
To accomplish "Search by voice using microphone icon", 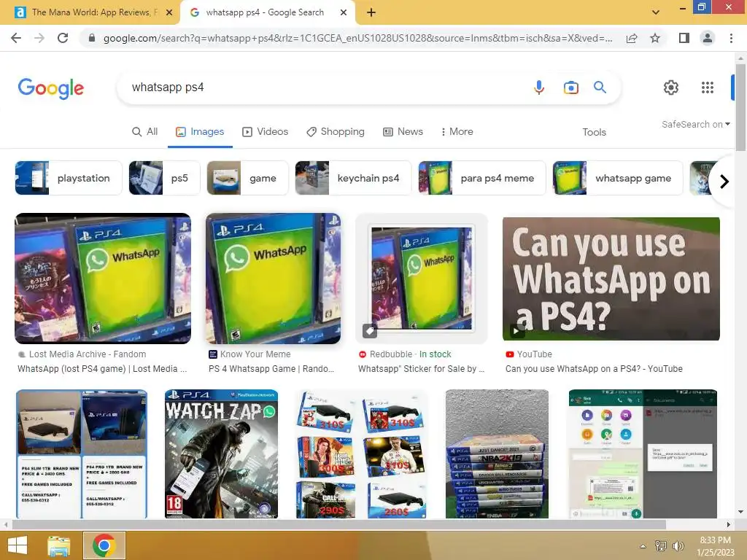I will point(539,87).
